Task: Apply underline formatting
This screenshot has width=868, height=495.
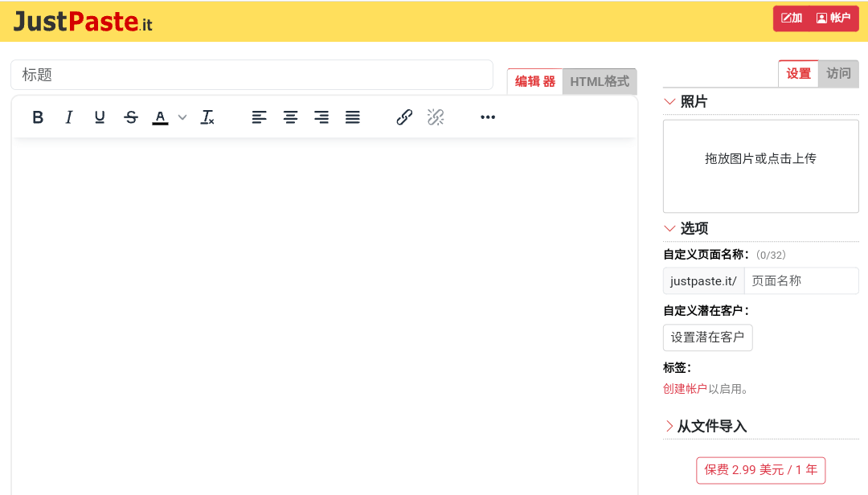Action: coord(100,117)
